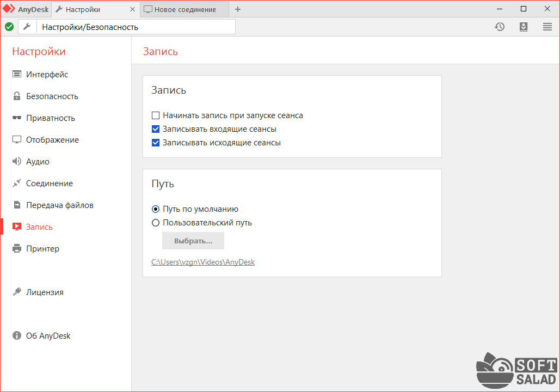Screen dimensions: 560x392
Task: Open Об AnyDesk info page
Action: (48, 336)
